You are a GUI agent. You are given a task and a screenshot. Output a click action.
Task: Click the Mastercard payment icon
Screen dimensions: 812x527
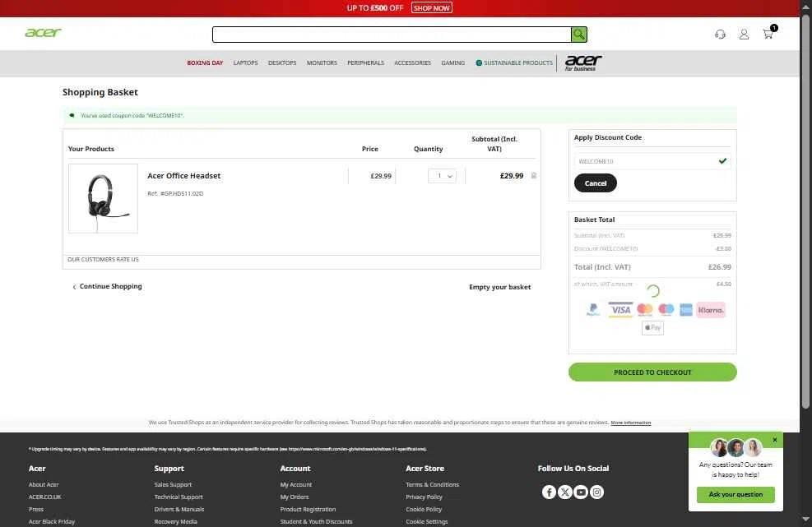click(645, 310)
